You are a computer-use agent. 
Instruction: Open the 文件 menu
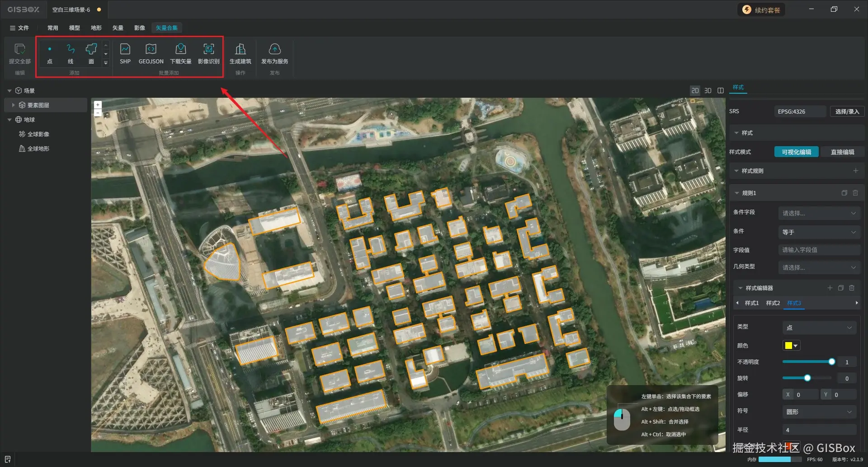(19, 28)
